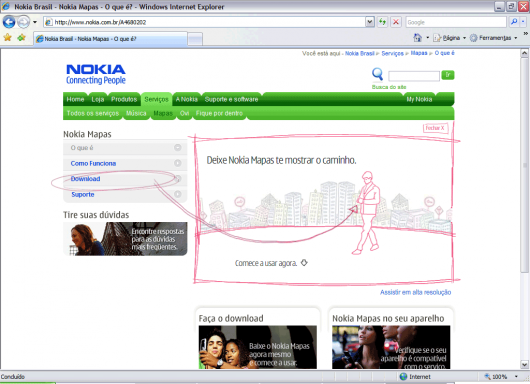Expand the Suporte row circle icon
Viewport: 530px width, 384px height.
click(178, 194)
